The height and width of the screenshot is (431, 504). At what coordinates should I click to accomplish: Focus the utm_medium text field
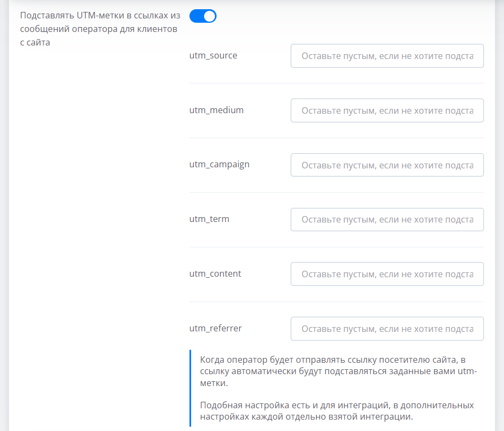pyautogui.click(x=387, y=110)
